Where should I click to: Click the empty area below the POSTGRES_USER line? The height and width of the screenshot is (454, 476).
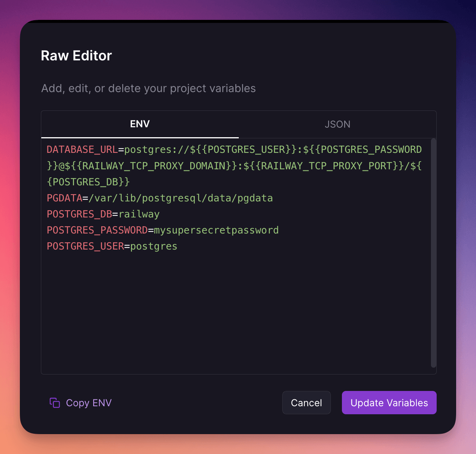(229, 313)
